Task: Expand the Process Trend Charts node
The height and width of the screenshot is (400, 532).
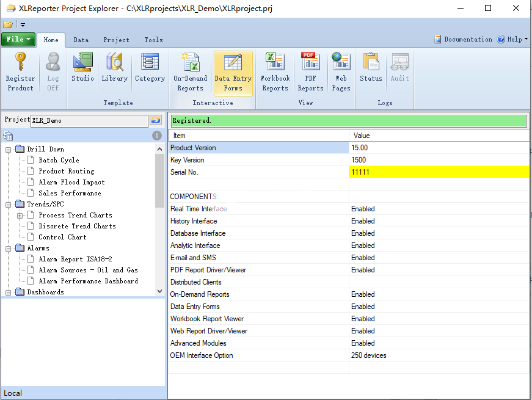Action: 20,216
